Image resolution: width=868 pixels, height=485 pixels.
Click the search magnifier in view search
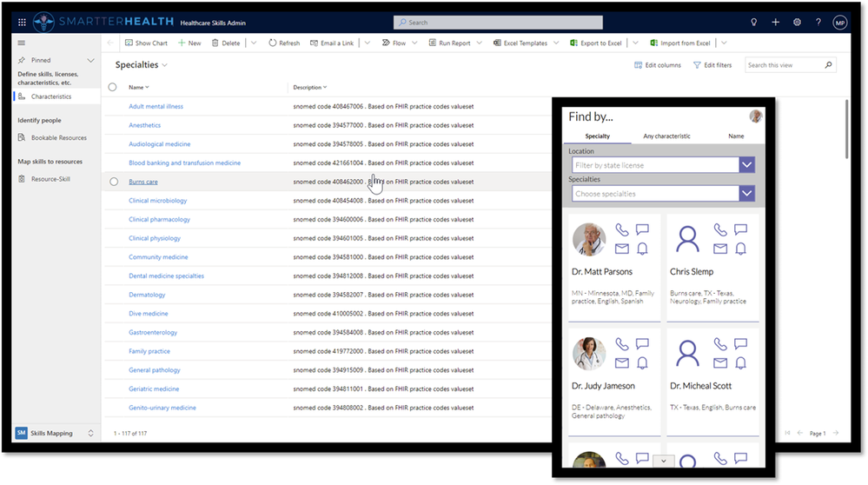828,65
